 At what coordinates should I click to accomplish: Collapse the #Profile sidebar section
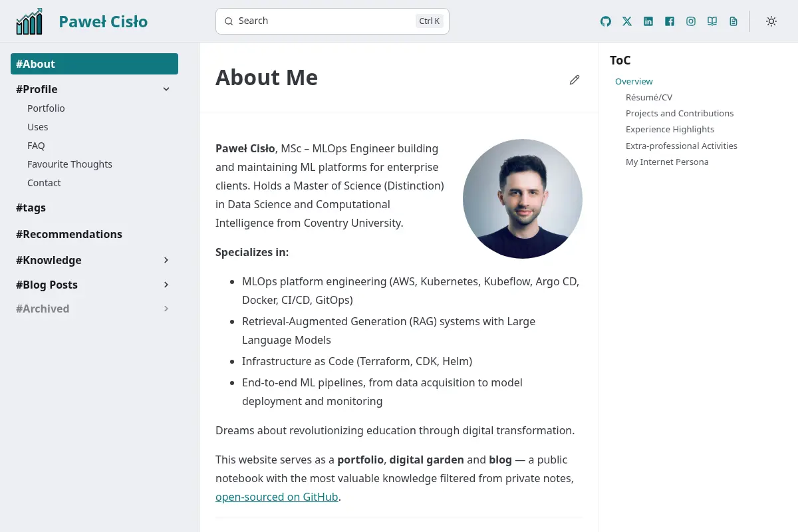point(166,89)
